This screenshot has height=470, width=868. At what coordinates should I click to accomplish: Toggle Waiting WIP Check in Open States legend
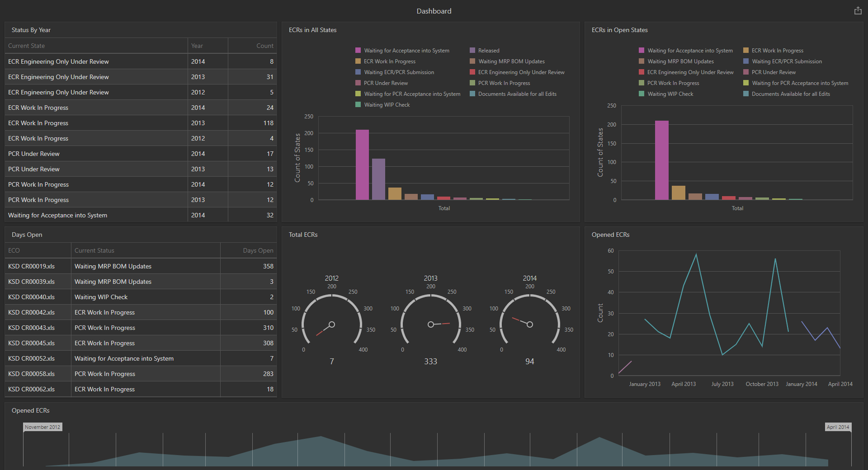(x=666, y=94)
